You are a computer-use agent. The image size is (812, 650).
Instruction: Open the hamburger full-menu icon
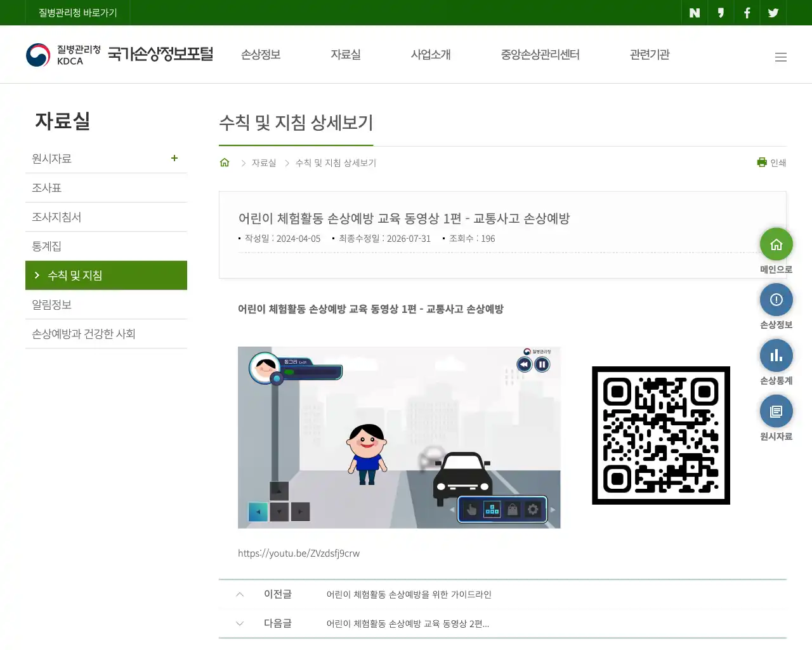[x=781, y=57]
